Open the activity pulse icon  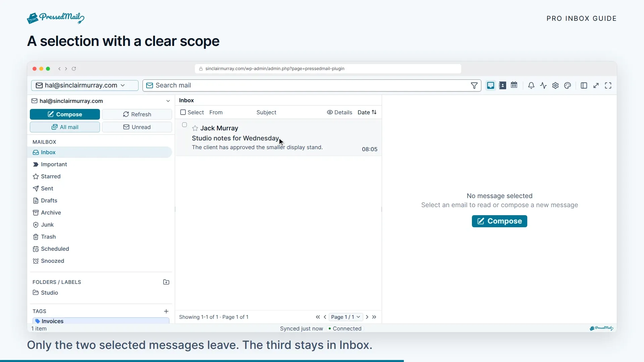[x=543, y=86]
